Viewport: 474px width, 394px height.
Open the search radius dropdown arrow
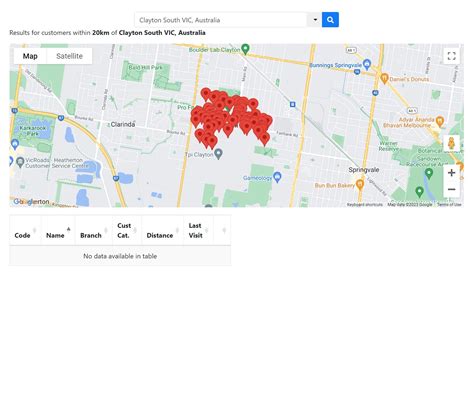pos(315,20)
